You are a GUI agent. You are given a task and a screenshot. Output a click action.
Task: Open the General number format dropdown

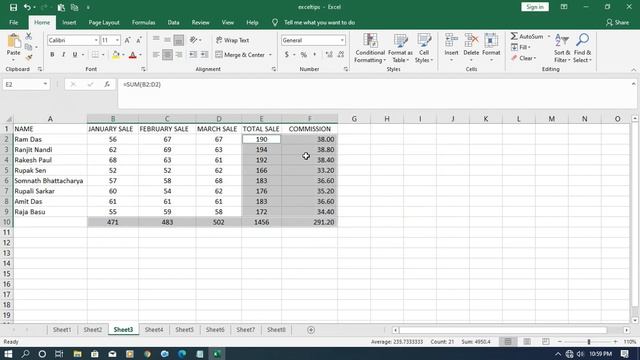[x=342, y=40]
